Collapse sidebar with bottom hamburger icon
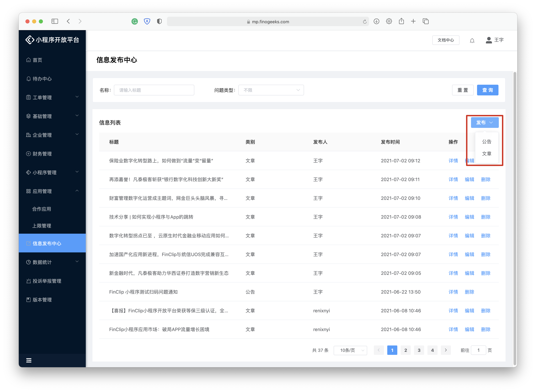Image resolution: width=536 pixels, height=392 pixels. 29,360
